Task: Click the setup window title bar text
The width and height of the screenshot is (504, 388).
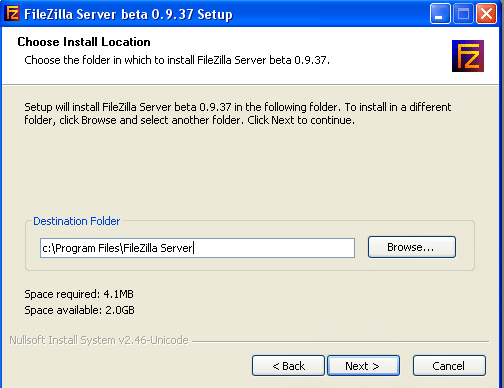Action: [128, 14]
